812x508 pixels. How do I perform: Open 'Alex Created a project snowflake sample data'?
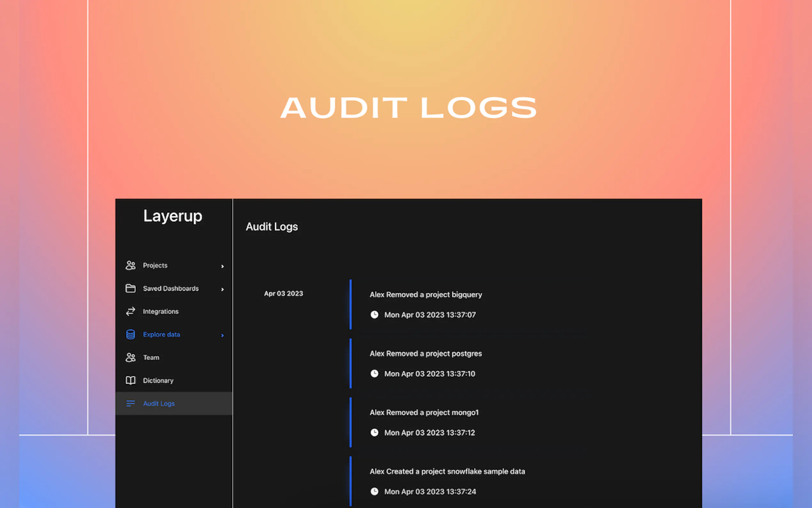[447, 472]
